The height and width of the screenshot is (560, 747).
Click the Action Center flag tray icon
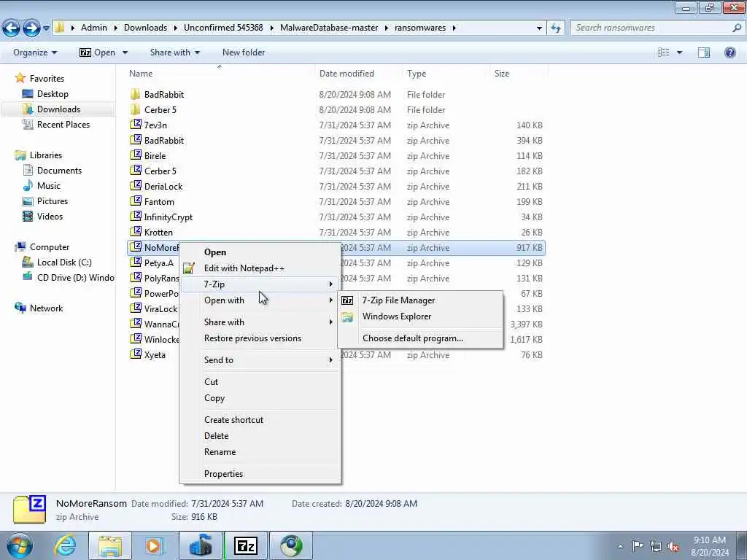tap(638, 546)
